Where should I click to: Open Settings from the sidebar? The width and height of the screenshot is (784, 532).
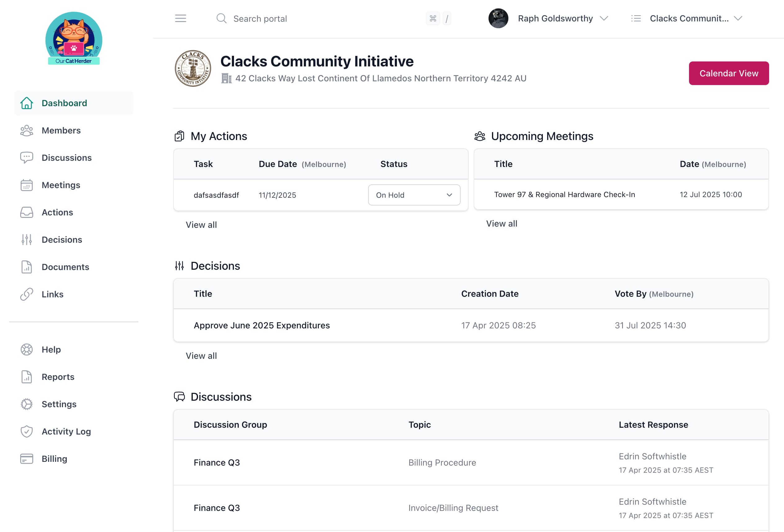click(x=27, y=404)
